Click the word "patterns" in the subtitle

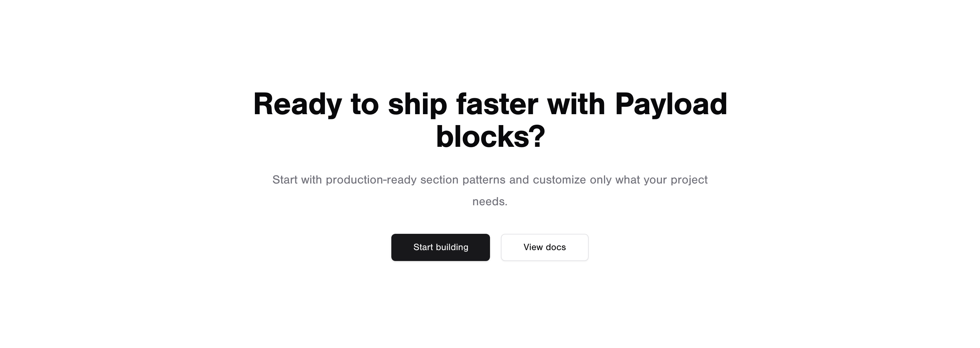point(484,180)
